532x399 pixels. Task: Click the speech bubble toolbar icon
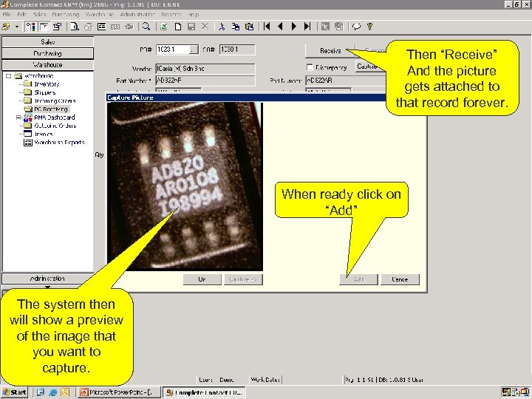(356, 27)
